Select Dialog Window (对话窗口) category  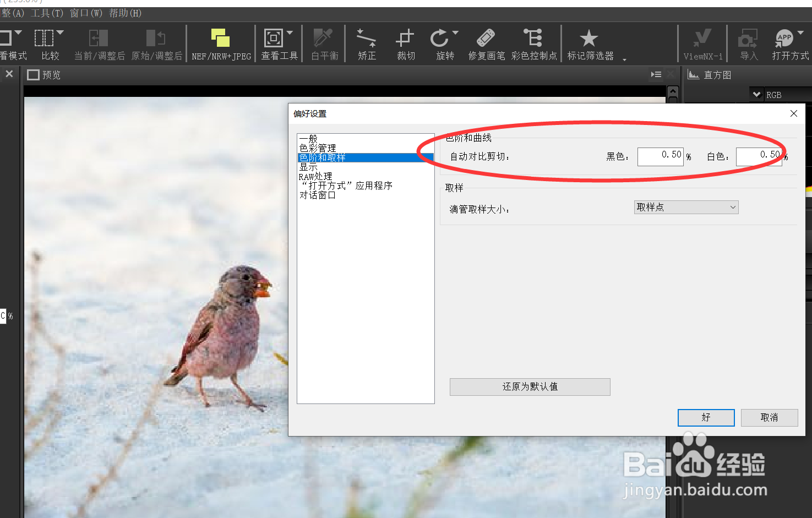point(318,195)
